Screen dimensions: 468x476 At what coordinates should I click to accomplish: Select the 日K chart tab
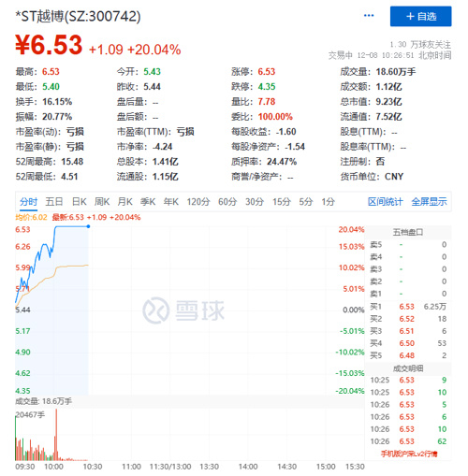(79, 202)
